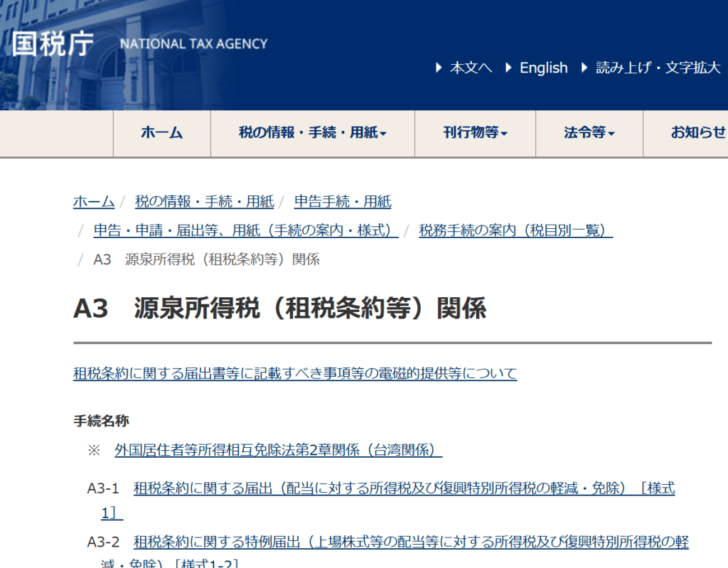
Task: Go to the ホーム navigation tab
Action: click(x=161, y=133)
